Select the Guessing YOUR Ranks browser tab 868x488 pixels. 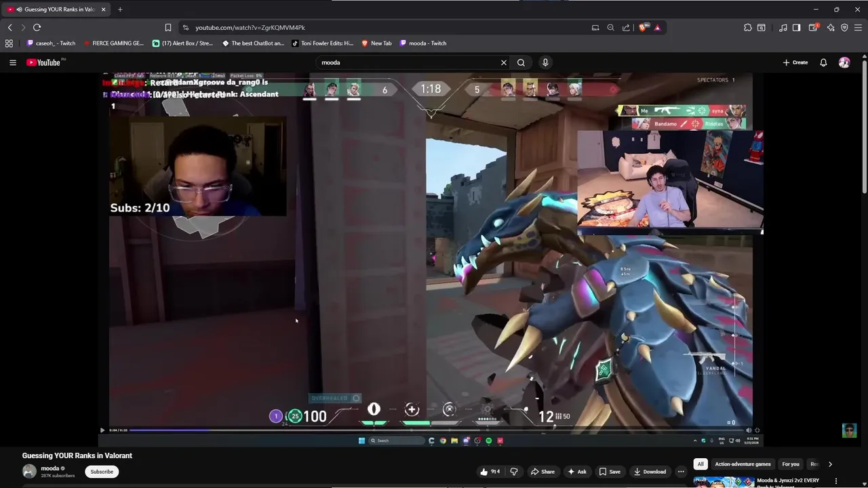pyautogui.click(x=56, y=9)
